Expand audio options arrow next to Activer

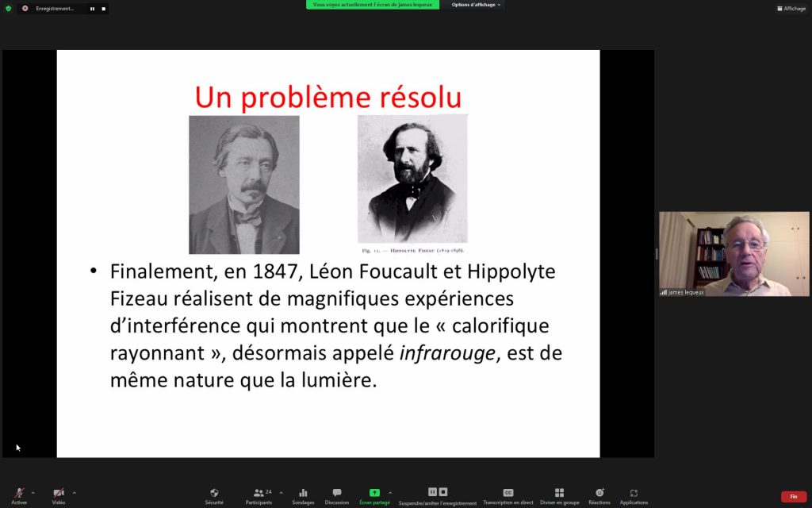33,492
